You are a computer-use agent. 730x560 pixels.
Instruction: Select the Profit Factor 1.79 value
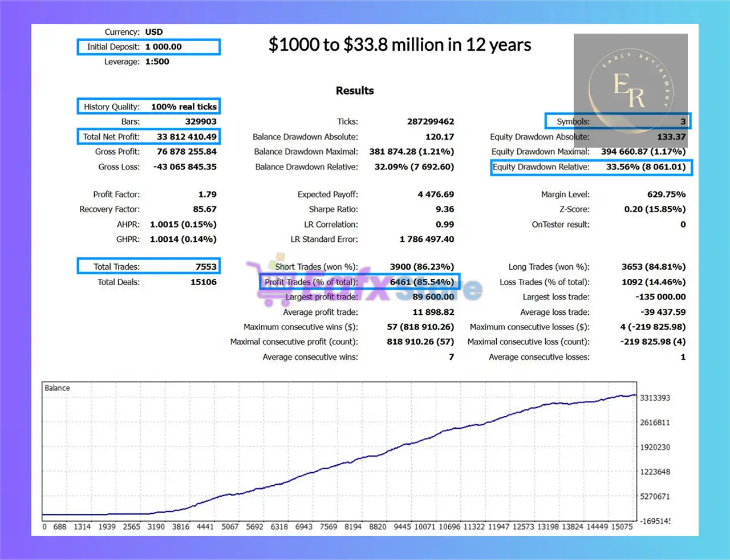[x=208, y=194]
